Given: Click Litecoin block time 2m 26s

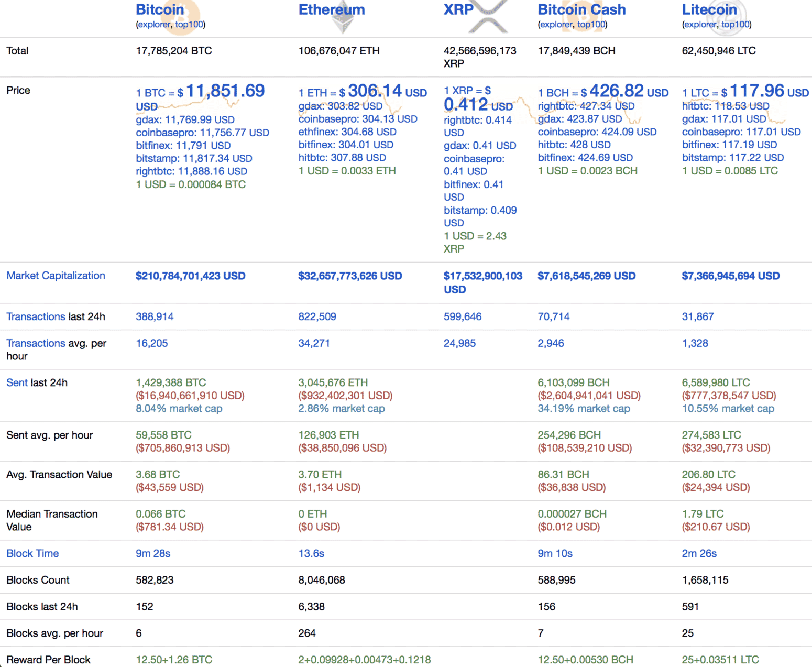Looking at the screenshot, I should click(699, 553).
